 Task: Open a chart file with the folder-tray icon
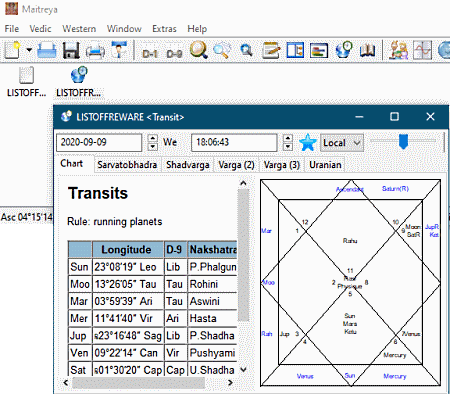(x=47, y=51)
